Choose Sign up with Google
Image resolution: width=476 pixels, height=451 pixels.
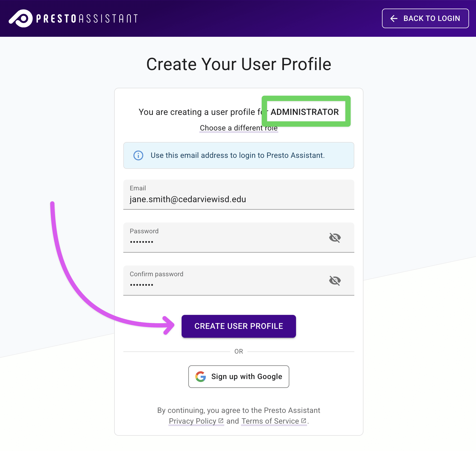point(239,376)
